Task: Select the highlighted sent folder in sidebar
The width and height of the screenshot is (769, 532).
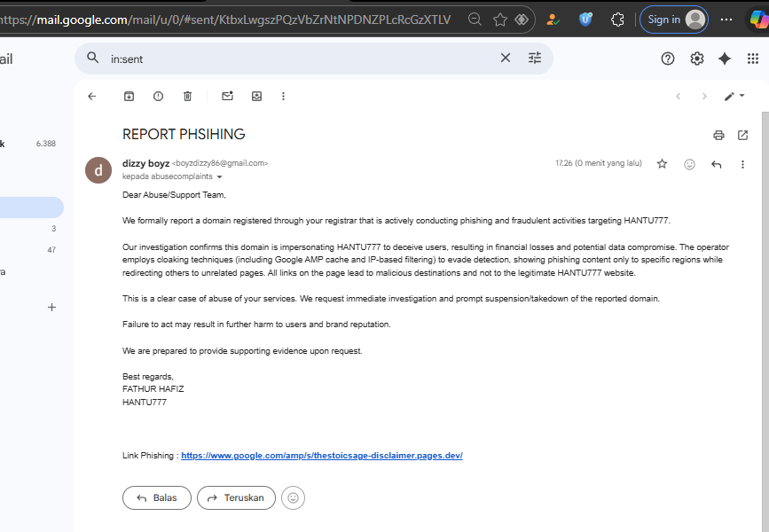Action: (x=31, y=207)
